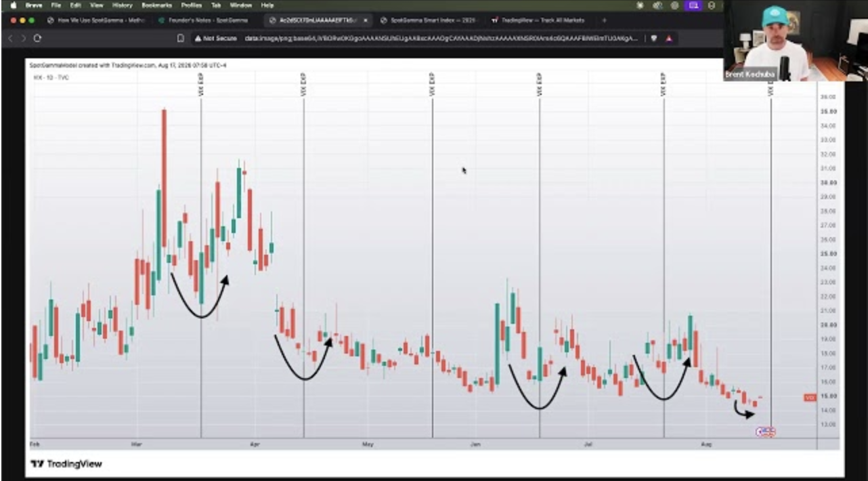
Task: Click the Jul label on time axis
Action: pyautogui.click(x=588, y=444)
